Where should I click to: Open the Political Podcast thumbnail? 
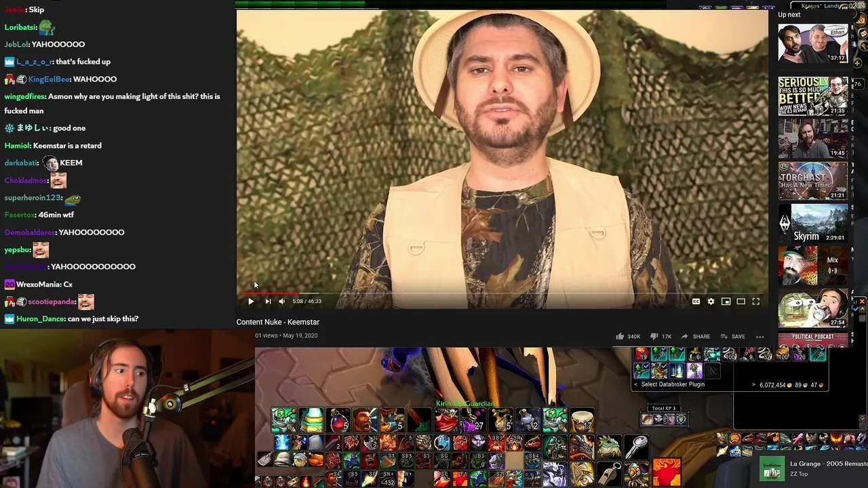[812, 339]
